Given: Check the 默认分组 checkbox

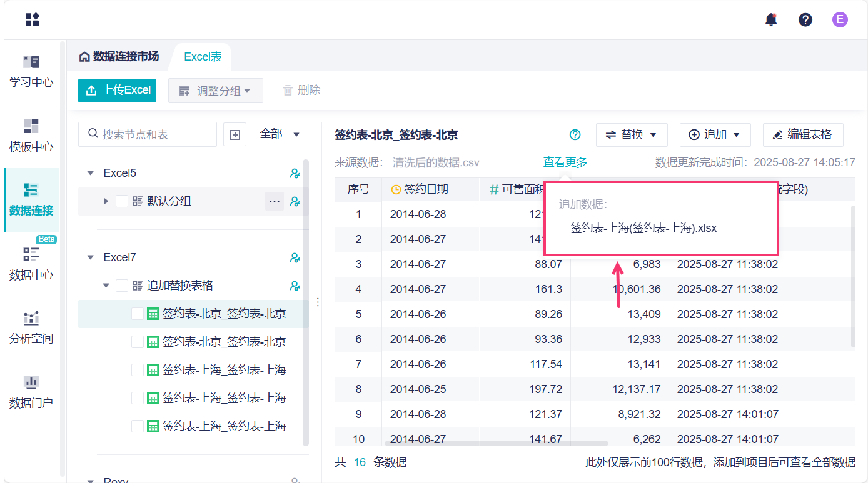Looking at the screenshot, I should (x=122, y=201).
